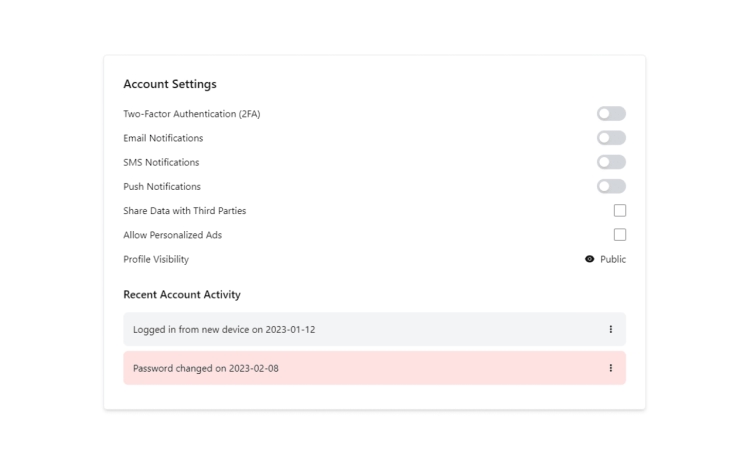Open the options menu for the new device login entry

[610, 329]
